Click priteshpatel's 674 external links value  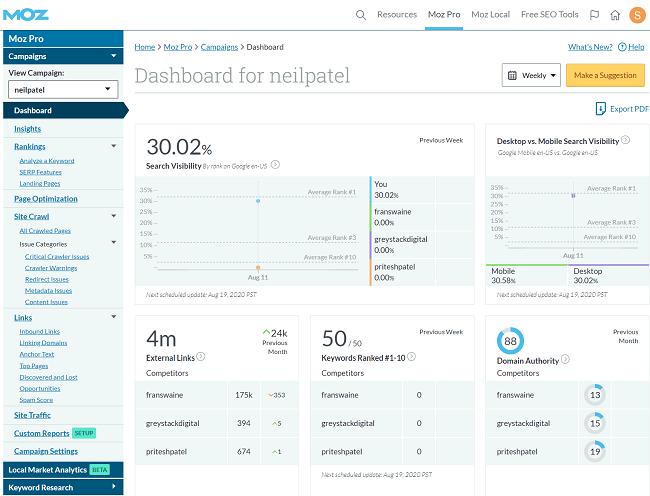[244, 451]
